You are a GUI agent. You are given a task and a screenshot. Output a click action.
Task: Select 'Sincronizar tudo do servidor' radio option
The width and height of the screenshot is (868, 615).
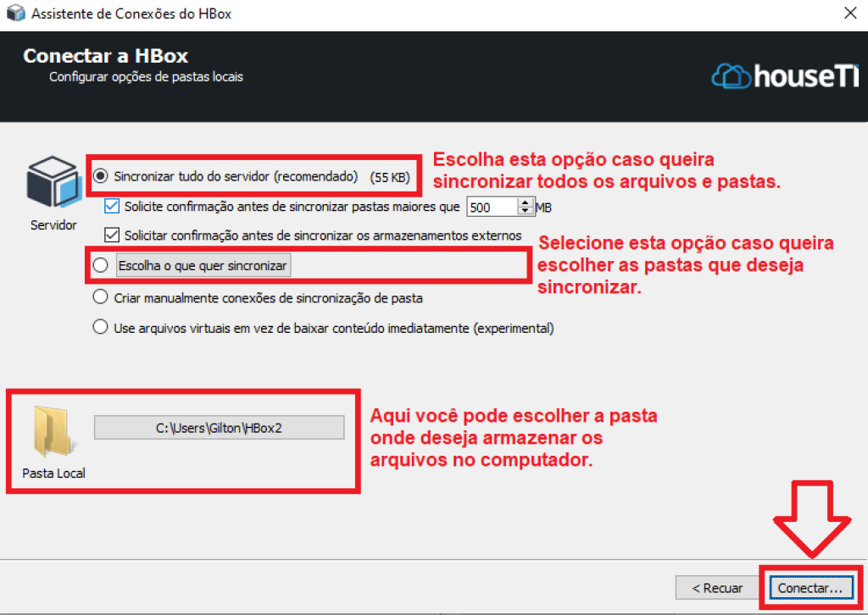click(x=100, y=176)
